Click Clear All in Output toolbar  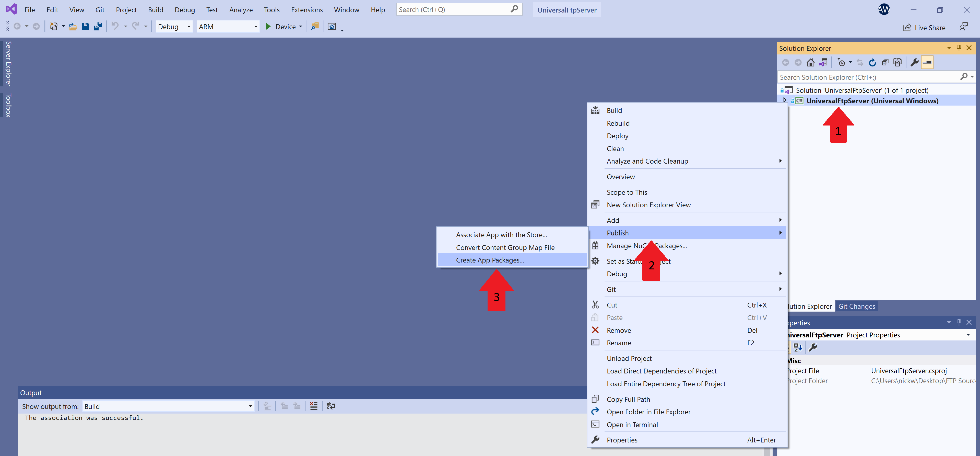[313, 406]
